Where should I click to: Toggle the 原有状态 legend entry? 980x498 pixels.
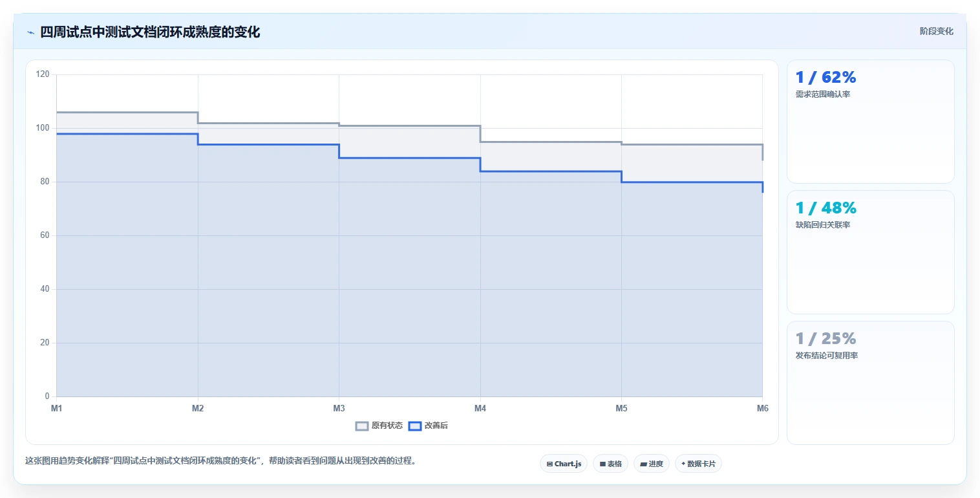tap(379, 426)
